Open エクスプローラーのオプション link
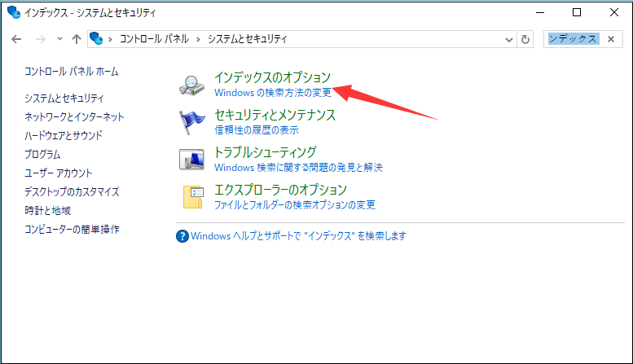 280,190
